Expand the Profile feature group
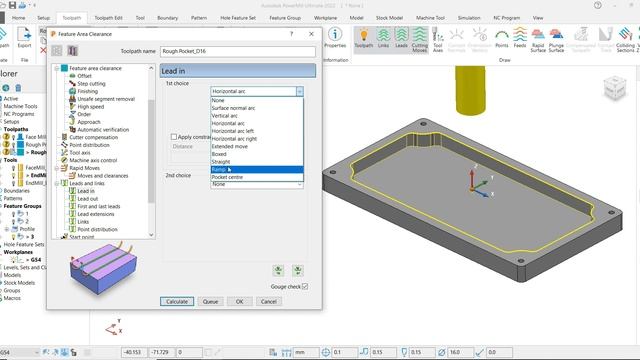640x360 pixels. coord(7,229)
